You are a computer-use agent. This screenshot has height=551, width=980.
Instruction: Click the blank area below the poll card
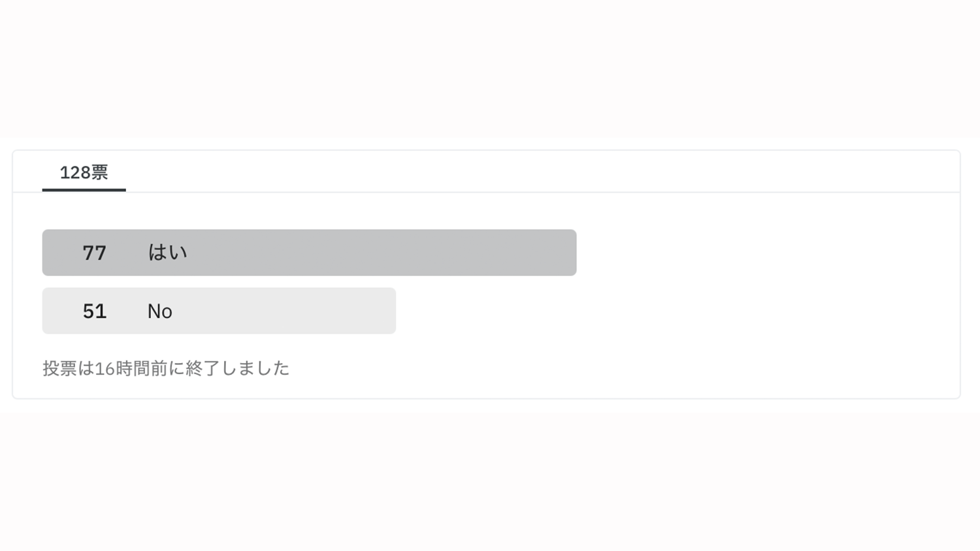[x=490, y=477]
